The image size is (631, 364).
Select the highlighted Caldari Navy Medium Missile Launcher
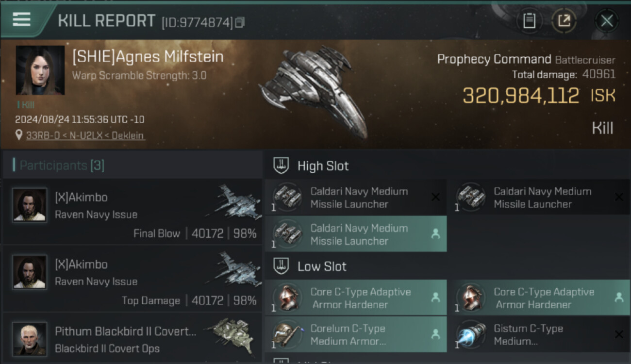356,234
